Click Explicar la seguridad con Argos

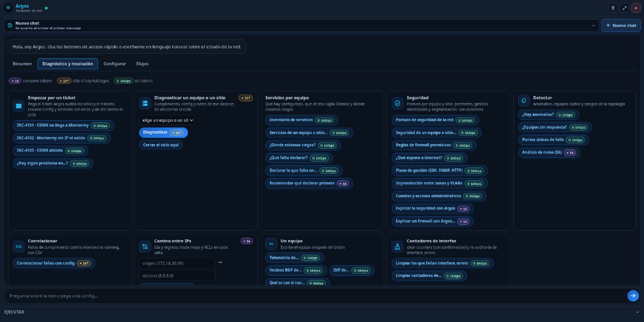(433, 208)
